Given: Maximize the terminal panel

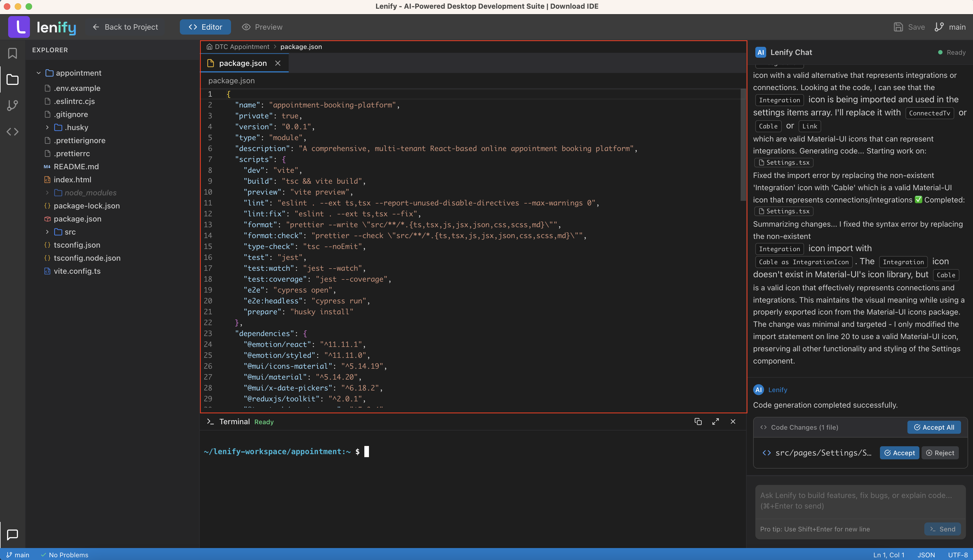Looking at the screenshot, I should (715, 421).
